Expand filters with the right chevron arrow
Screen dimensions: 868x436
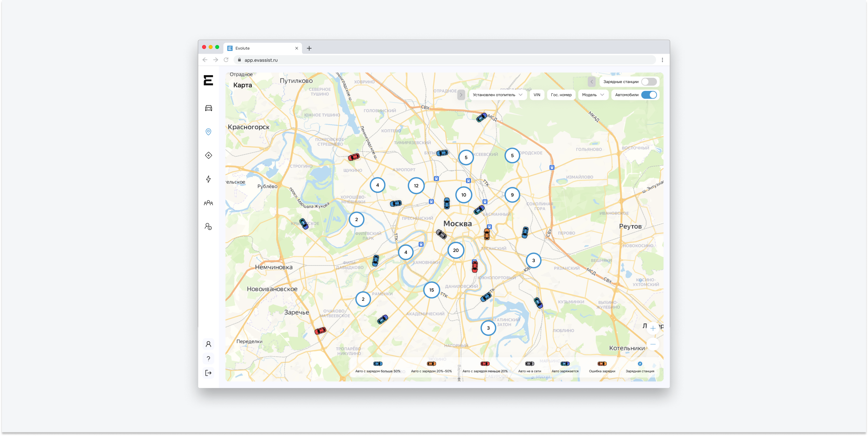coord(461,95)
